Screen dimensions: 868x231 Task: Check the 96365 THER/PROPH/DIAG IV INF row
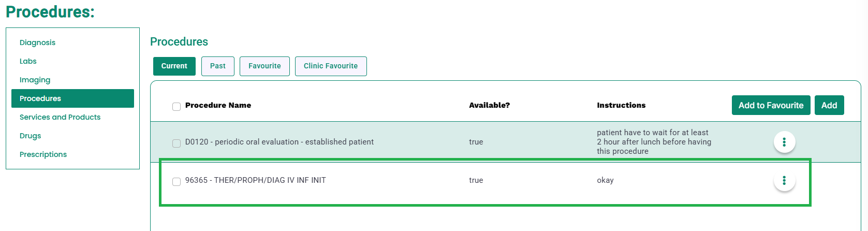click(x=176, y=182)
